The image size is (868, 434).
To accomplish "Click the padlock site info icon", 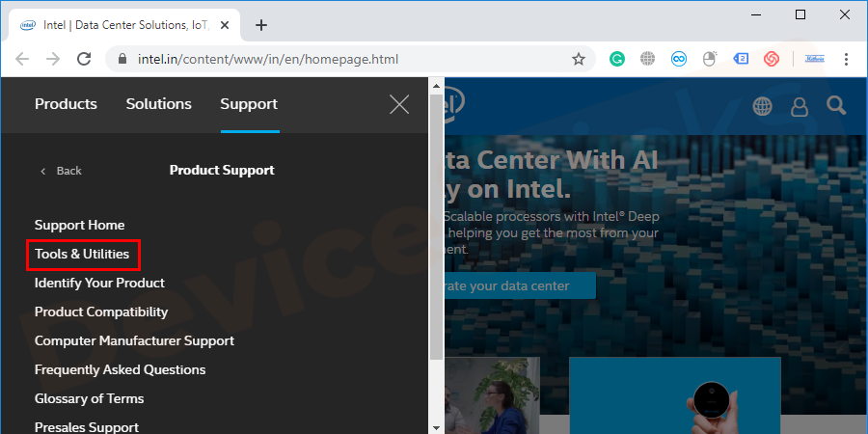I will click(122, 59).
